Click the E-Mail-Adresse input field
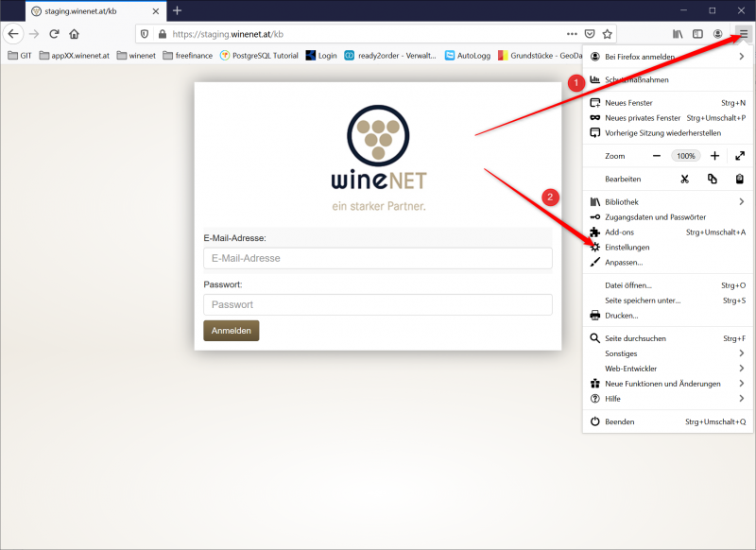This screenshot has height=550, width=756. [x=378, y=258]
